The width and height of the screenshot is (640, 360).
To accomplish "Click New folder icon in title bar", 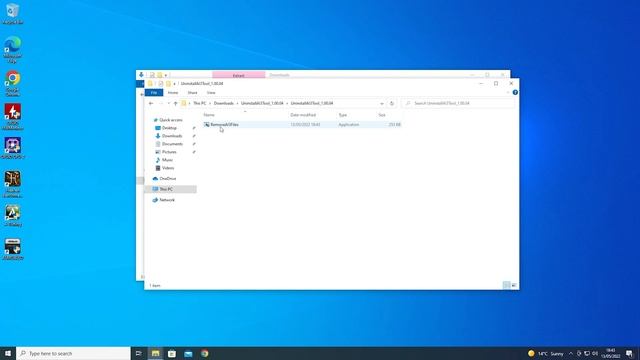I will click(x=168, y=84).
